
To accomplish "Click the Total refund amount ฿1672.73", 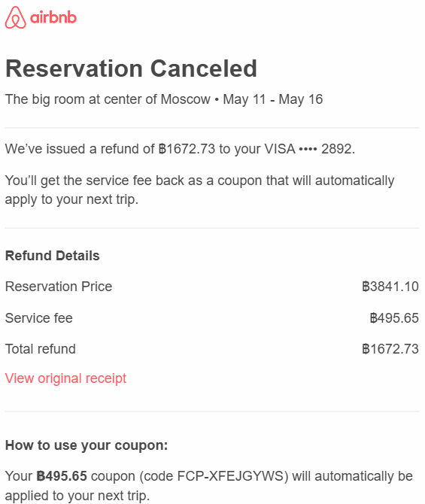I will click(x=390, y=349).
